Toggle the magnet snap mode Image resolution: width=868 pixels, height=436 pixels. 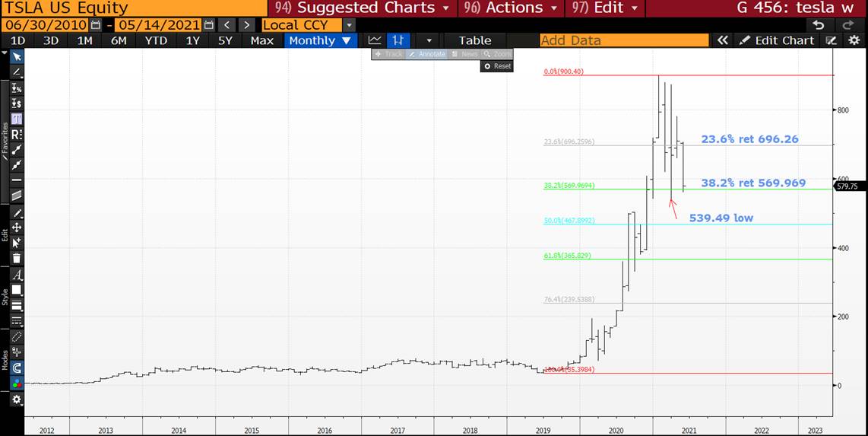click(x=17, y=368)
